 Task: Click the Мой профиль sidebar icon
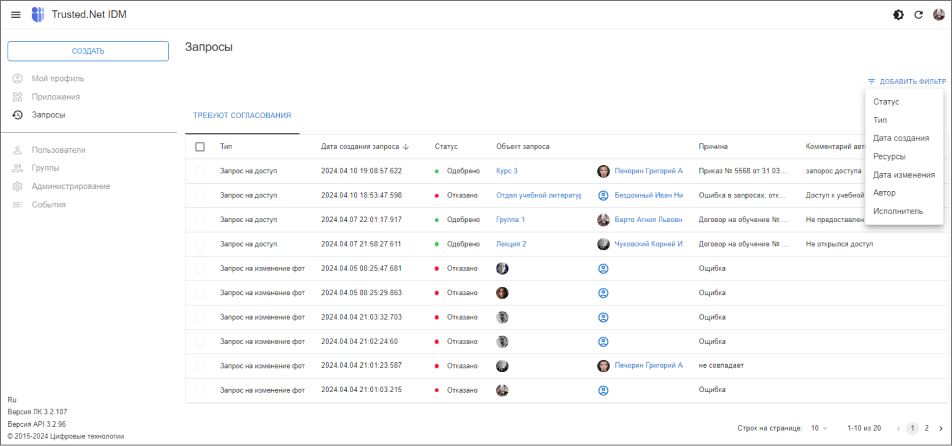18,78
